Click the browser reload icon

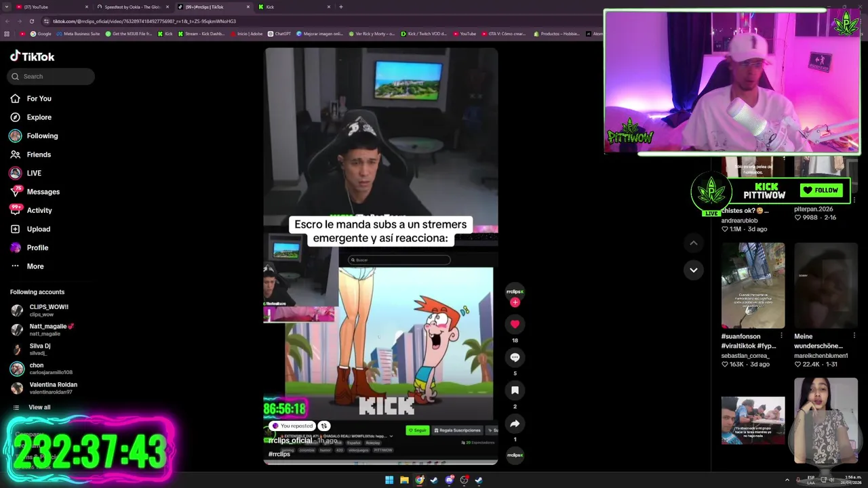(31, 21)
